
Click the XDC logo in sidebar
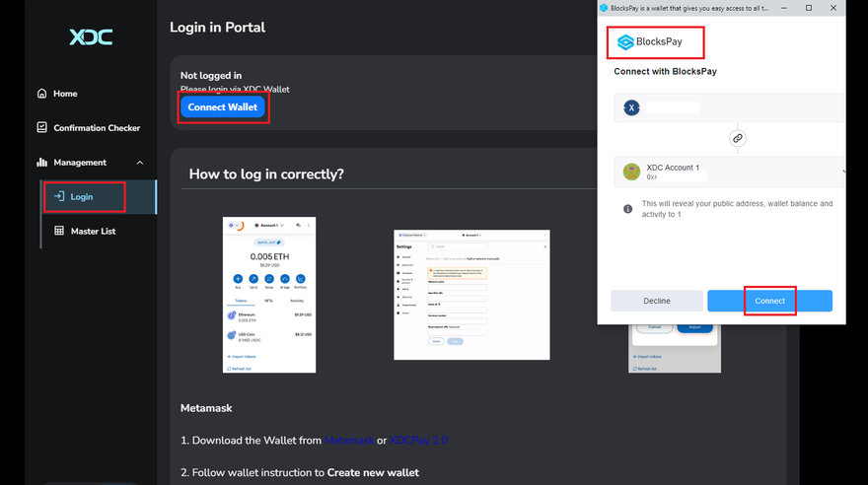point(90,37)
